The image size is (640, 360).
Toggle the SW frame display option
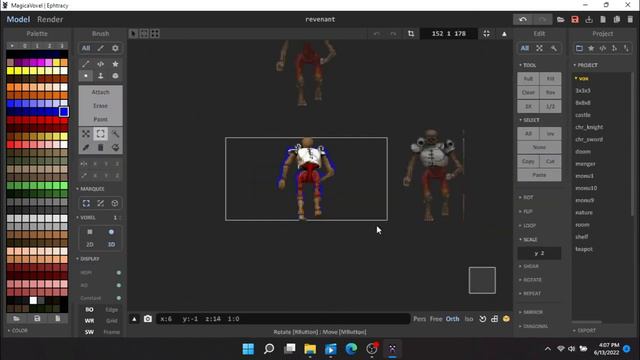pos(89,332)
